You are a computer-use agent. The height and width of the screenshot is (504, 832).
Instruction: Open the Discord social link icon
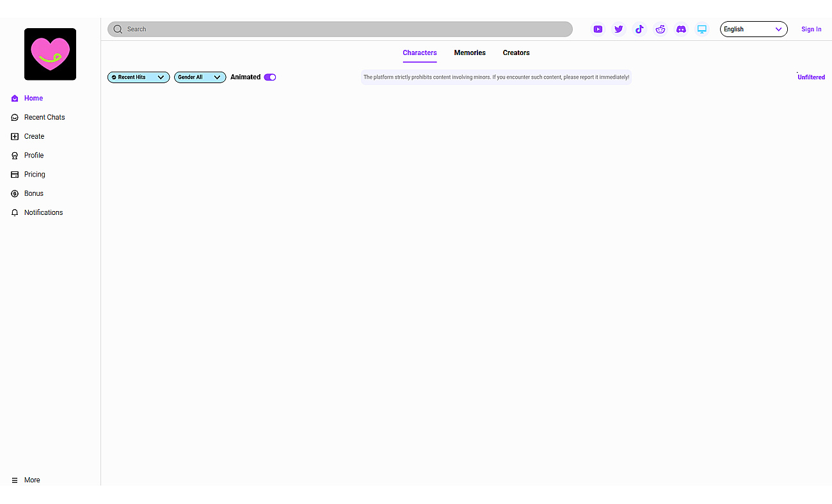[682, 29]
